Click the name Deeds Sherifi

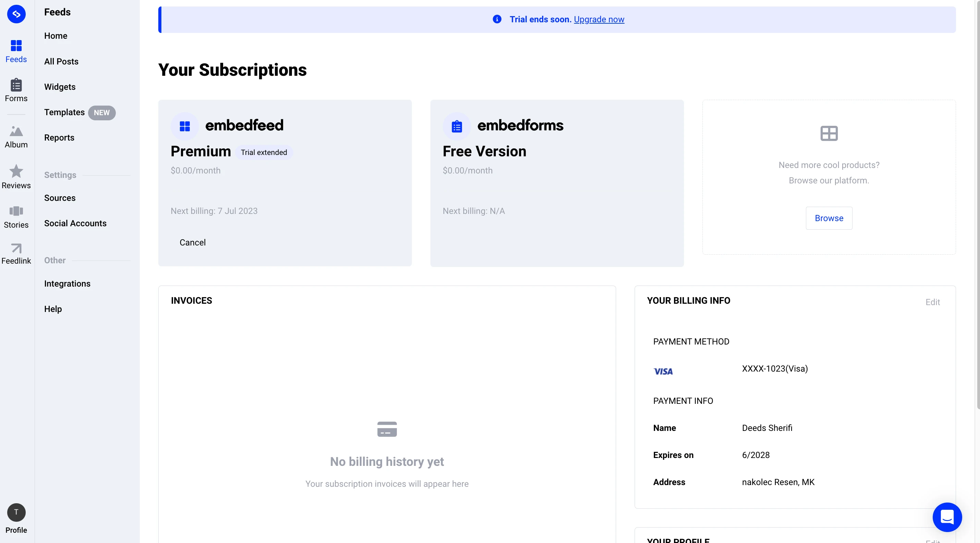[767, 428]
